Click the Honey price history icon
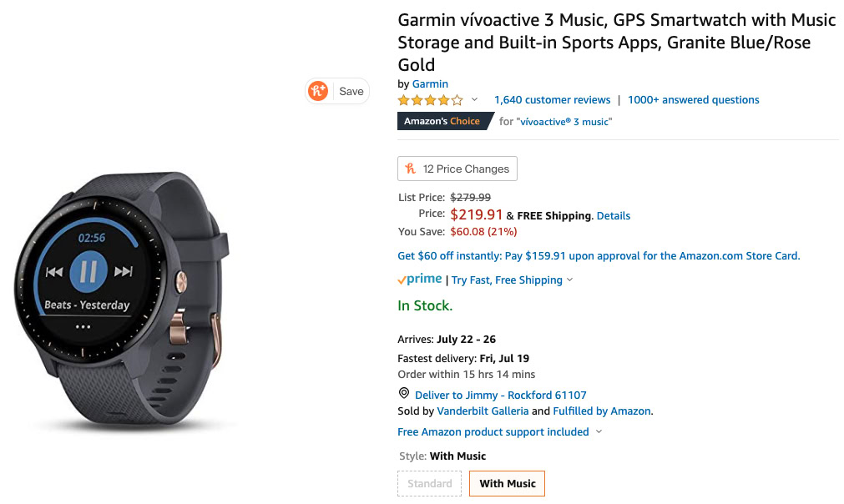 (411, 169)
